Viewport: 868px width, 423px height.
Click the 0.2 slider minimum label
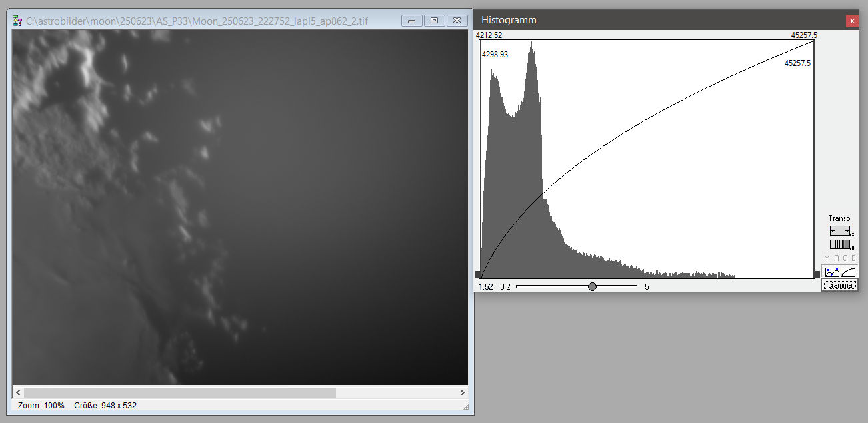(505, 286)
